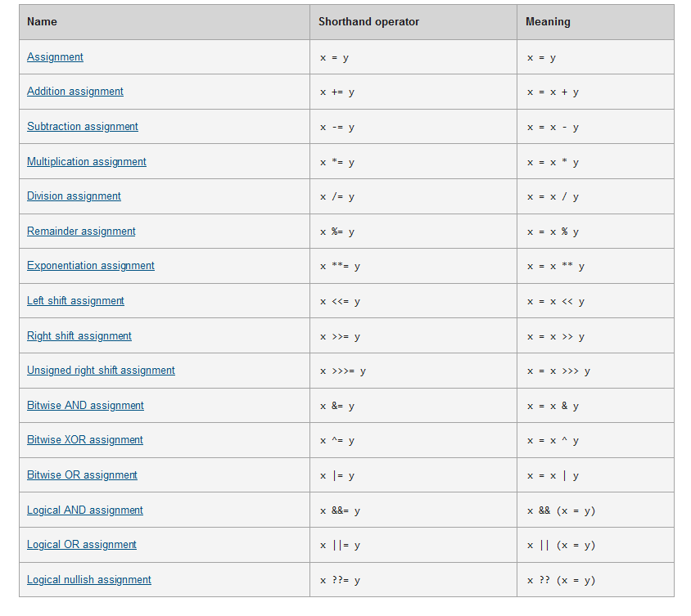Click the 'x ??= y' code cell
The width and height of the screenshot is (691, 616).
[340, 581]
